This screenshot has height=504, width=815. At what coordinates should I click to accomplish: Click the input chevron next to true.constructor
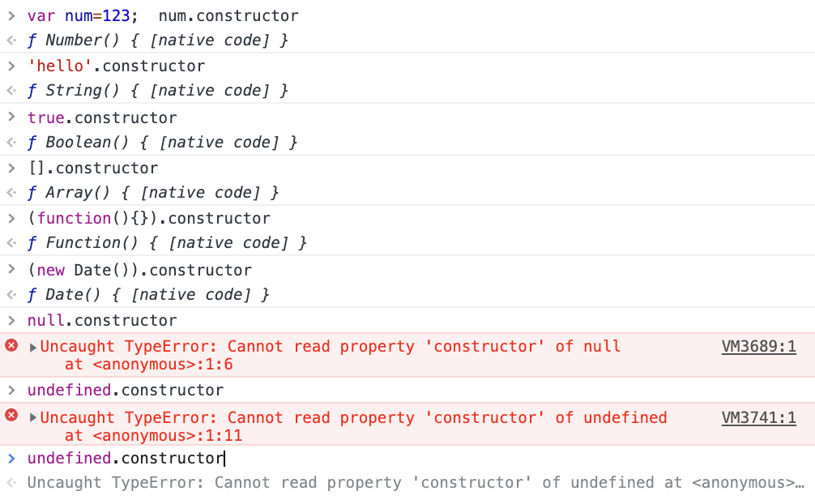tap(11, 117)
